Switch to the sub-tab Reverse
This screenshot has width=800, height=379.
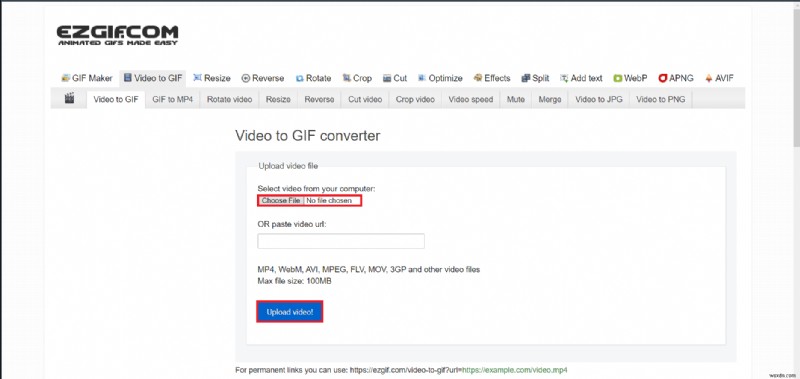(319, 99)
